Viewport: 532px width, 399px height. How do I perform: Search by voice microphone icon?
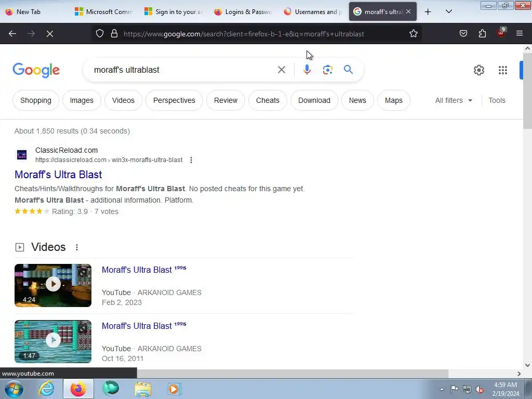[x=307, y=70]
